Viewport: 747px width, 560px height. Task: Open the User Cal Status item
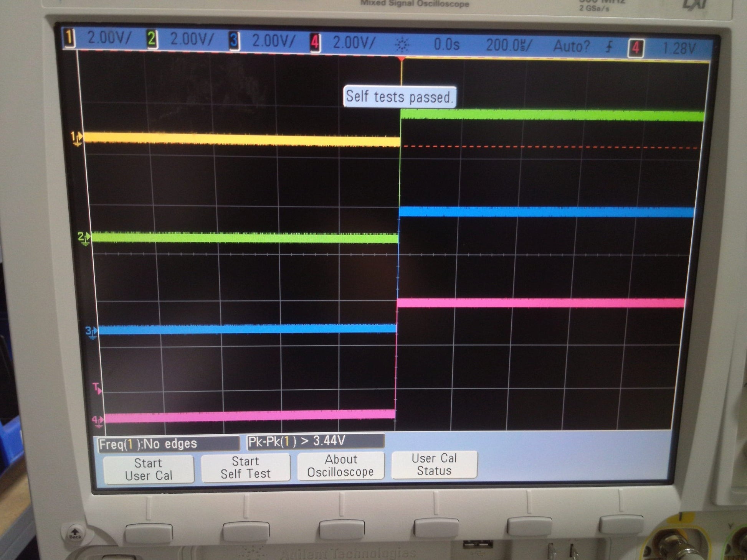pos(434,464)
